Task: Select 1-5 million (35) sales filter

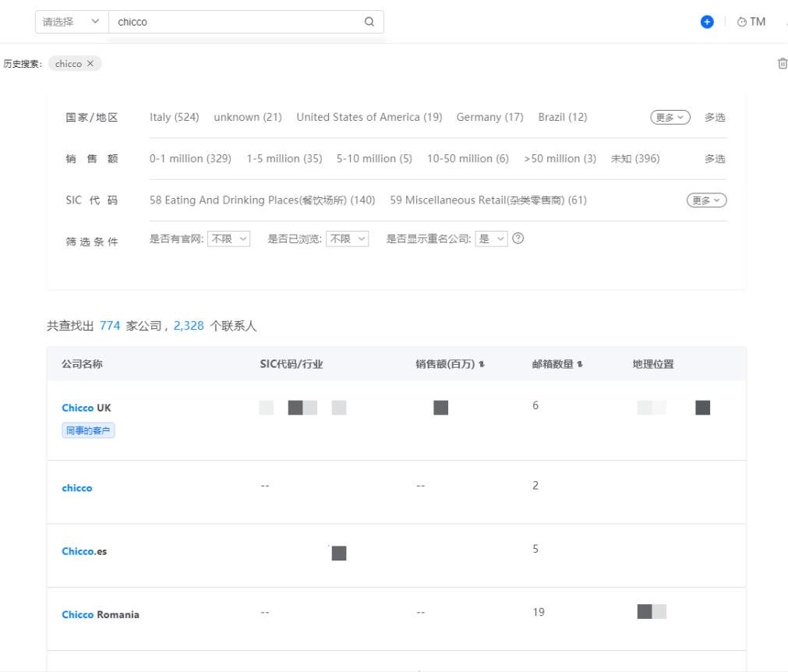Action: coord(284,159)
